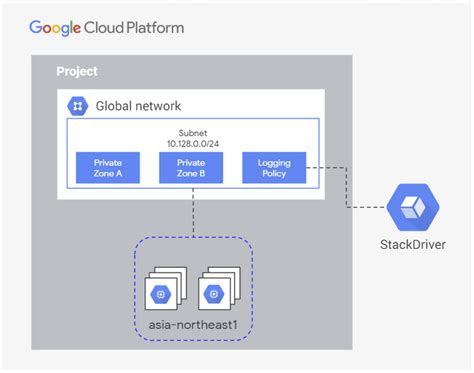The height and width of the screenshot is (373, 474).
Task: Click the Global network hexagon icon
Action: 78,106
